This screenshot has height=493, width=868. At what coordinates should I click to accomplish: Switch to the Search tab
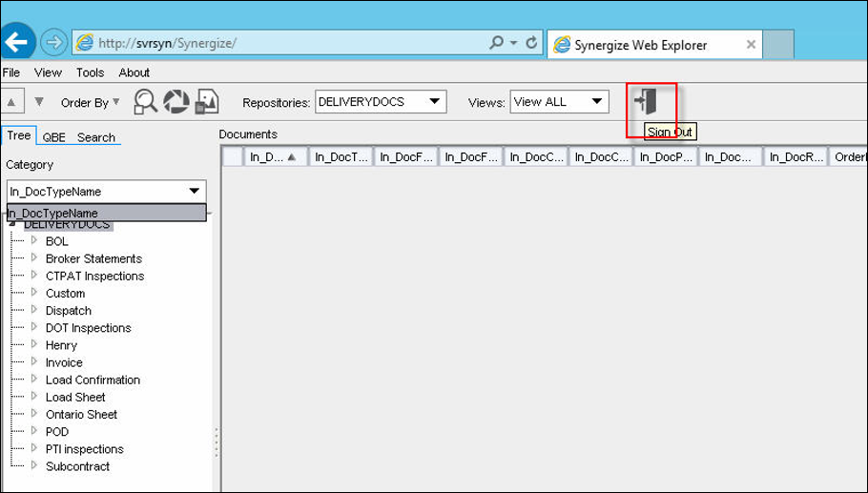point(95,137)
